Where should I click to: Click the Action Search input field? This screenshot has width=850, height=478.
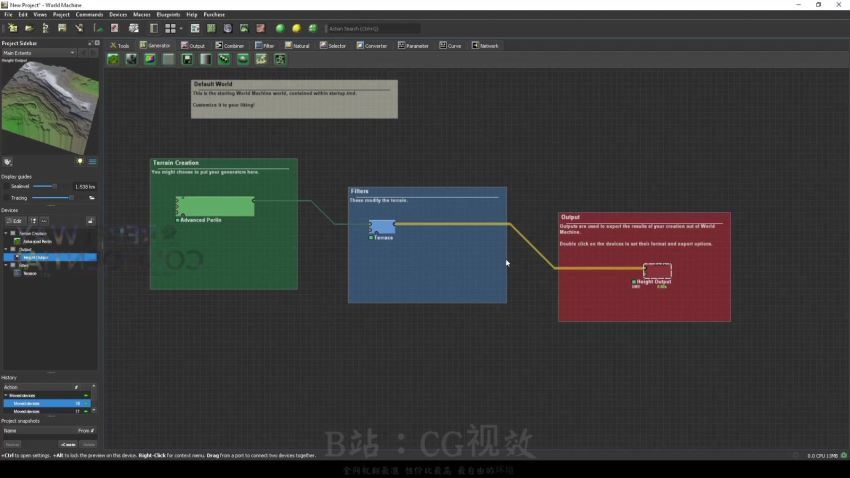(x=373, y=28)
